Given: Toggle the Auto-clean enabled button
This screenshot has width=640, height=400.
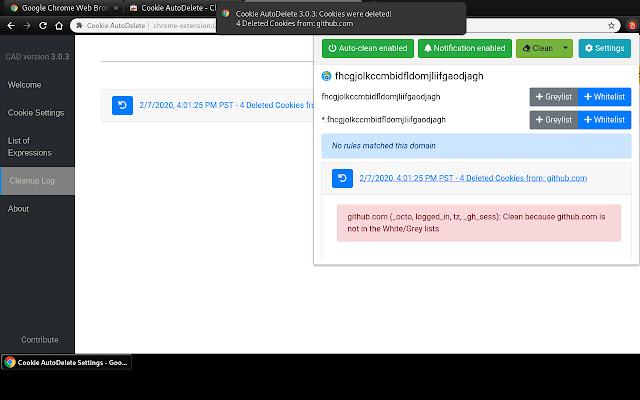Looking at the screenshot, I should click(x=368, y=48).
